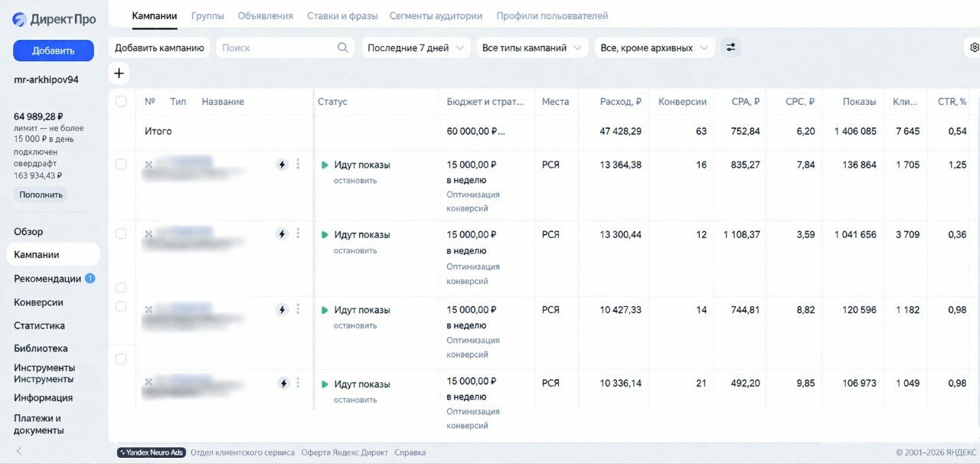Click остановить in the 10 336,14 row
This screenshot has width=980, height=464.
coord(355,400)
